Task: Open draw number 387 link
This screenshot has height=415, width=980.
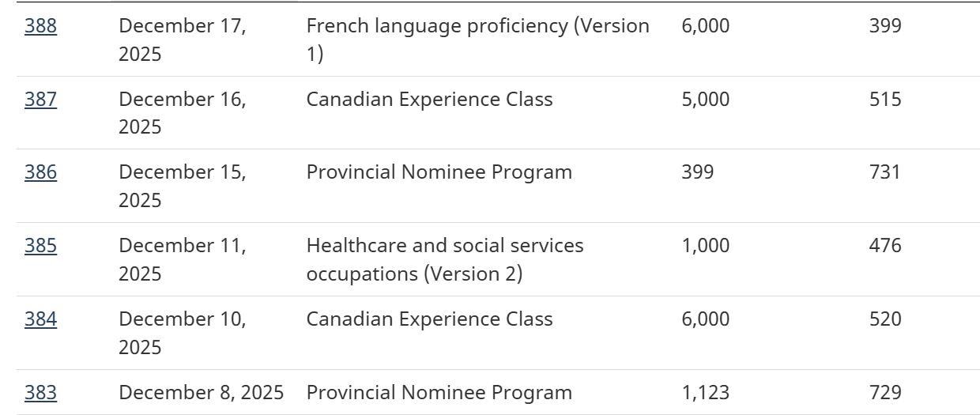Action: [x=40, y=100]
